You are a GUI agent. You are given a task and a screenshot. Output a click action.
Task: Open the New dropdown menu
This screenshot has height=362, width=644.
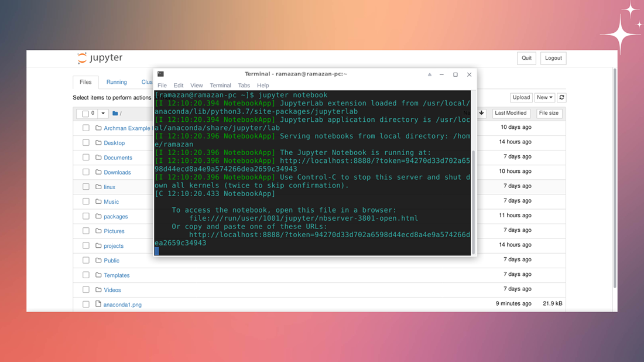544,97
